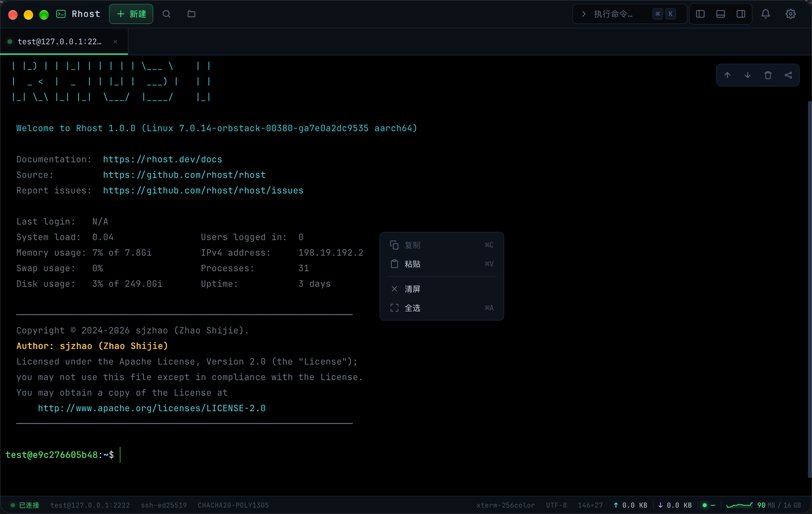Click the download arrow traffic indicator
The height and width of the screenshot is (514, 812).
pyautogui.click(x=675, y=505)
